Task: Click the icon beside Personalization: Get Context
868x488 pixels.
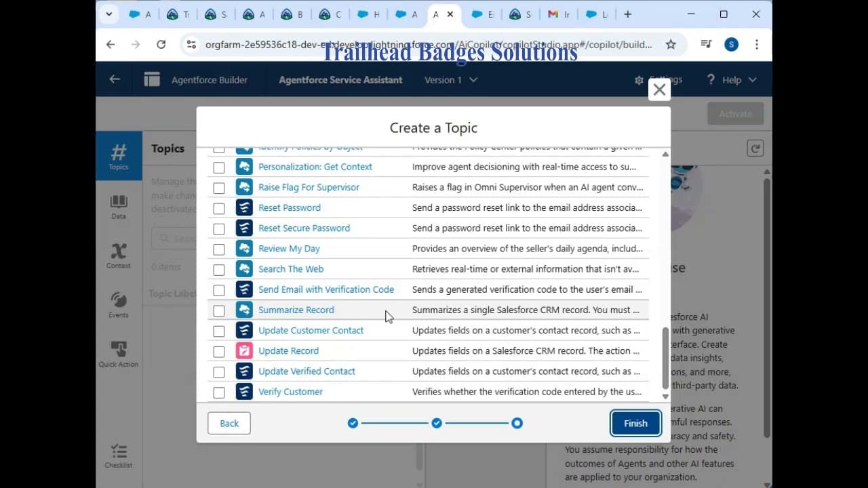Action: (244, 167)
